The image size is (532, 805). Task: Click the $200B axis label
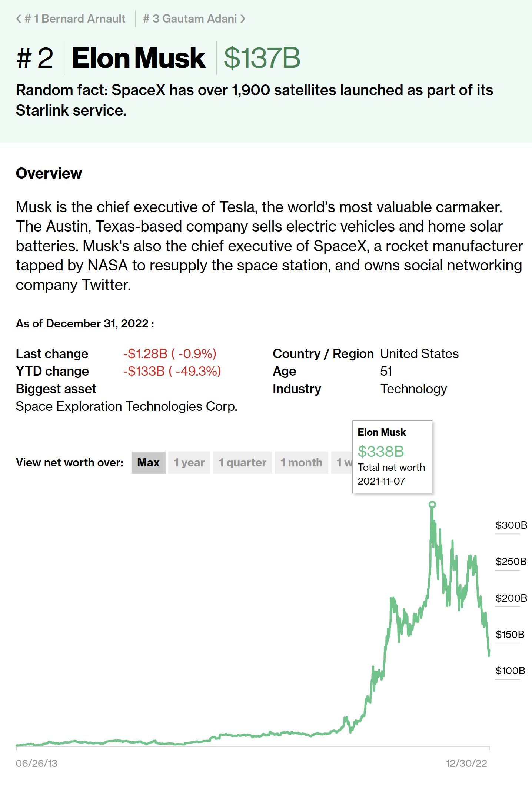[x=511, y=598]
